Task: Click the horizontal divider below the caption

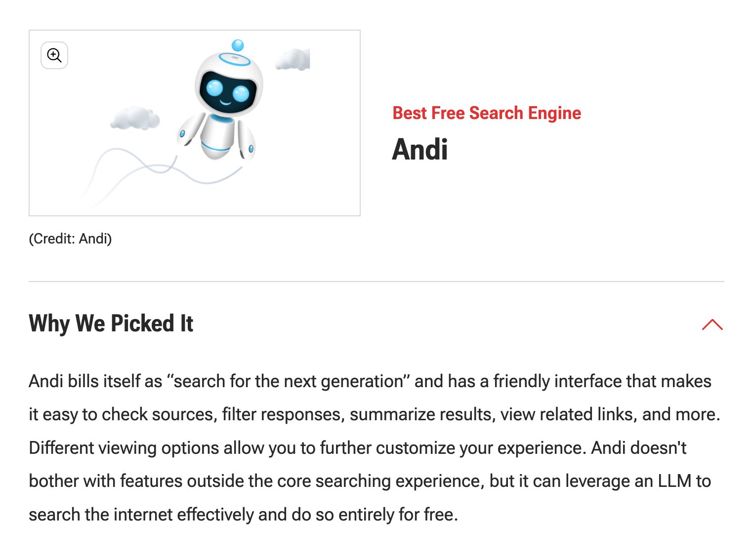Action: [x=376, y=281]
